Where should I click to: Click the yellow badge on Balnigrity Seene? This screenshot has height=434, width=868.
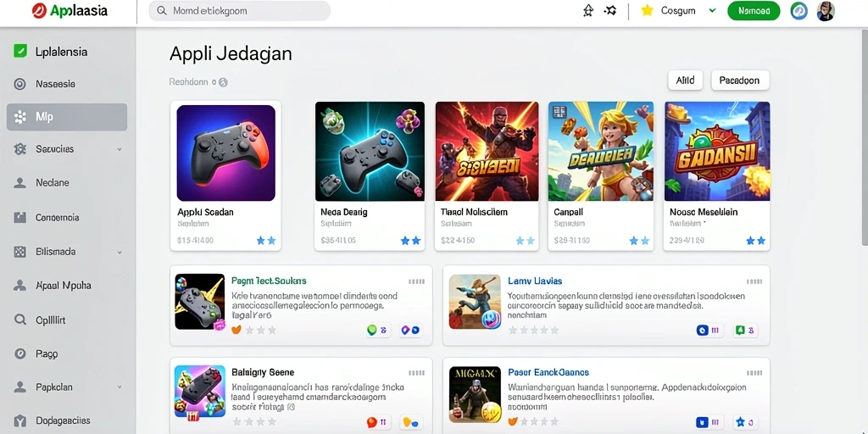(x=410, y=422)
